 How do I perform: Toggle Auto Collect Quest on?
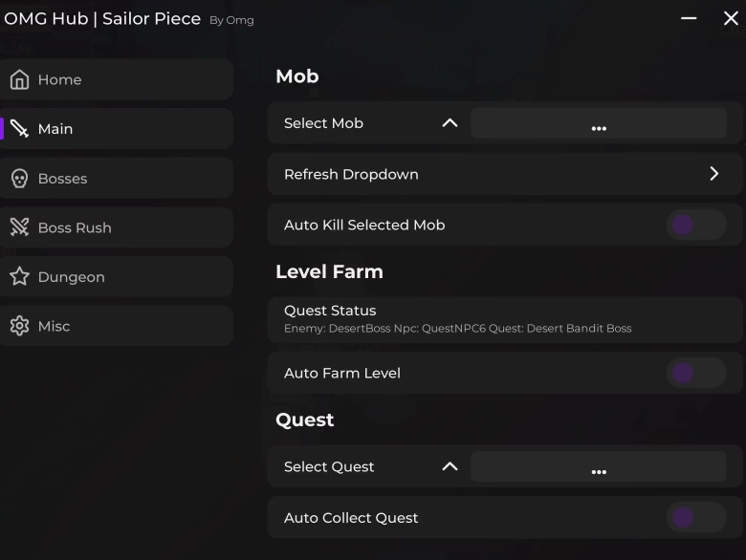pos(695,518)
